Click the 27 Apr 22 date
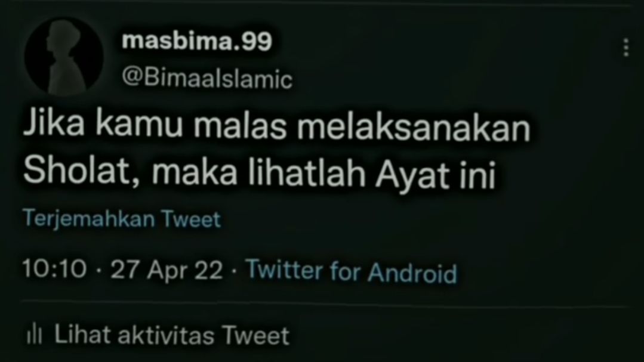Screen dimensions: 644x362 [167, 270]
